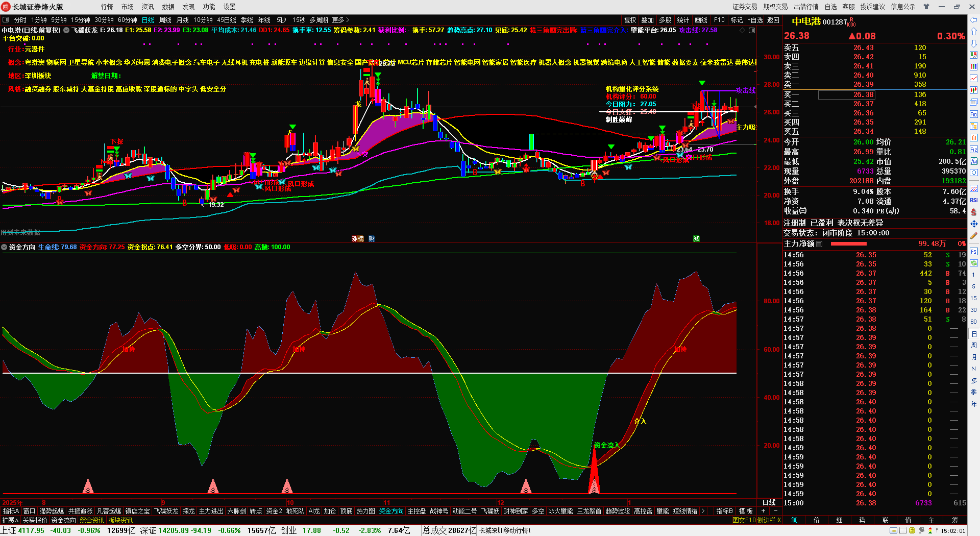Click the 买一 price 26.38 box
This screenshot has height=536, width=980.
click(847, 94)
